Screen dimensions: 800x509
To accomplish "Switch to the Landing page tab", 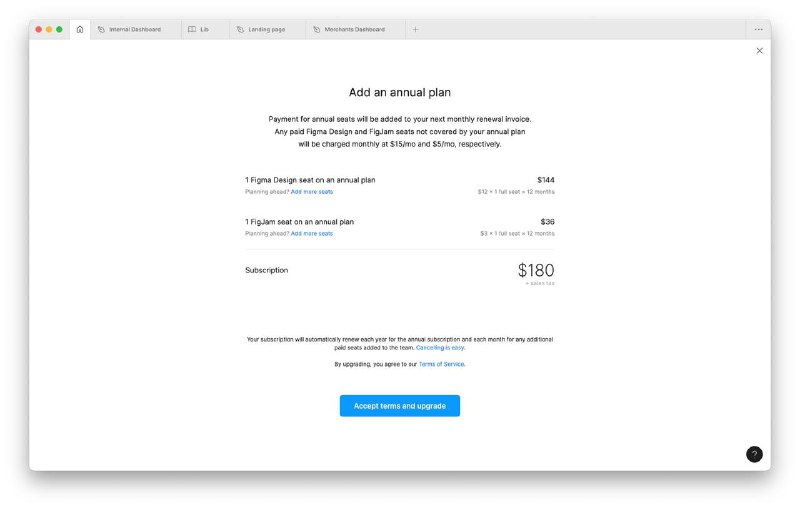I will pyautogui.click(x=267, y=30).
